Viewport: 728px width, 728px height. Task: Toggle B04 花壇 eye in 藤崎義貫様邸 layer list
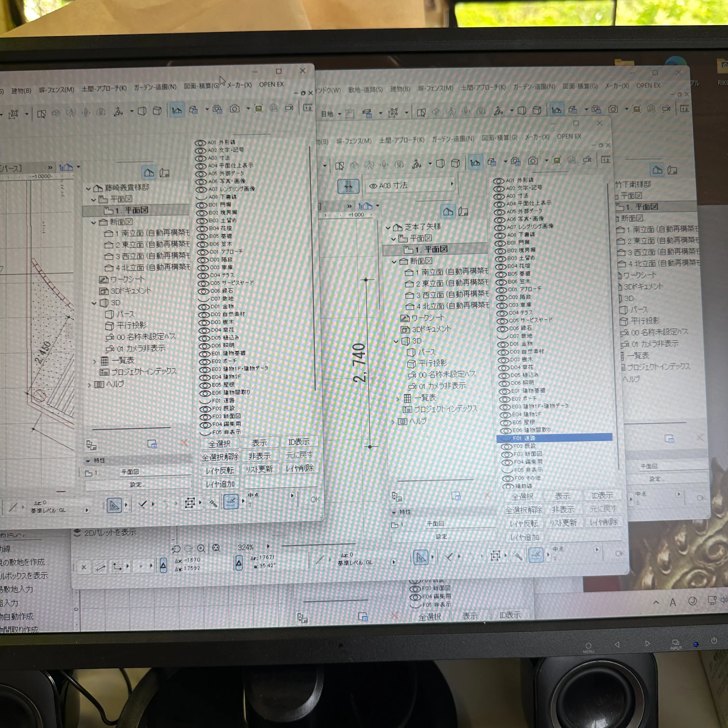pyautogui.click(x=202, y=229)
